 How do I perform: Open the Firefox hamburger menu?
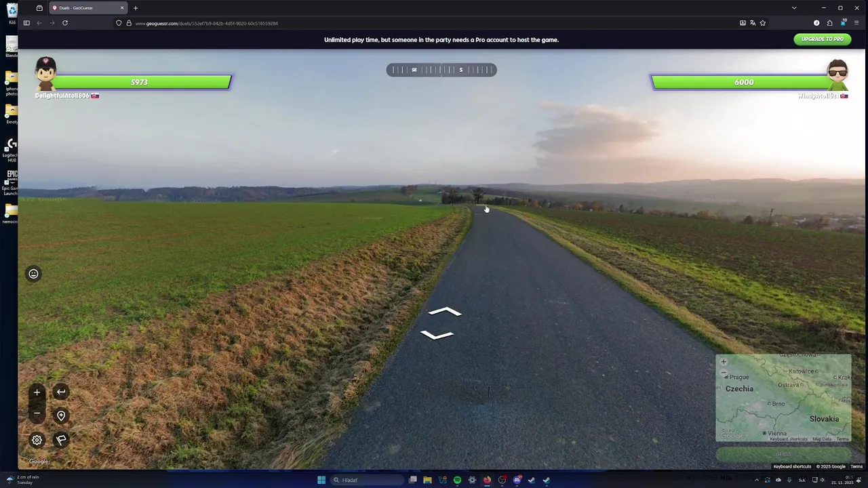[x=857, y=23]
